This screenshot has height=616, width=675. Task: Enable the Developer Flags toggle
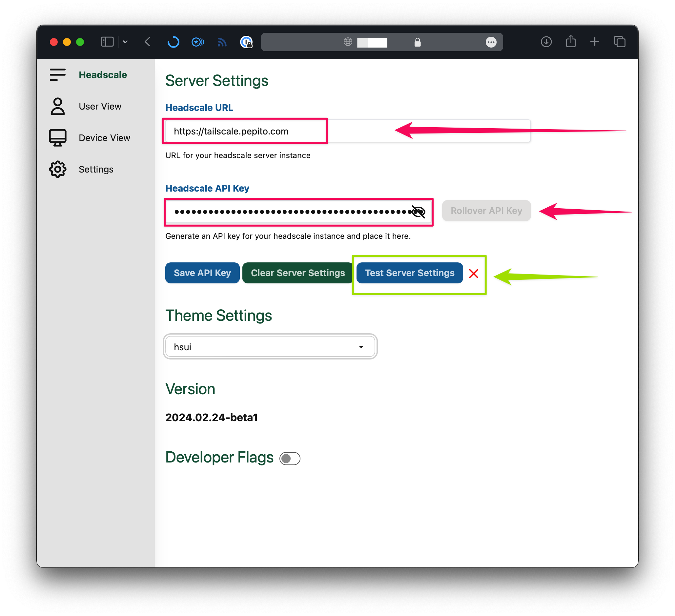click(x=290, y=458)
